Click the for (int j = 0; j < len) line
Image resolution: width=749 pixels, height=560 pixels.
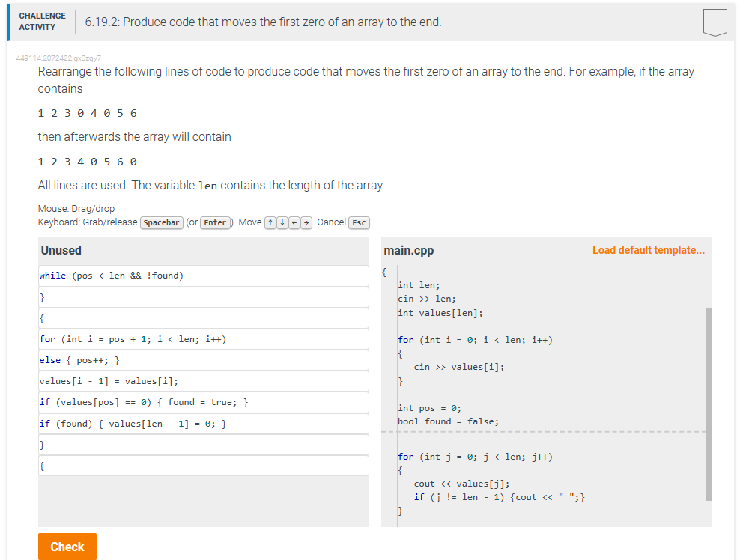[476, 457]
